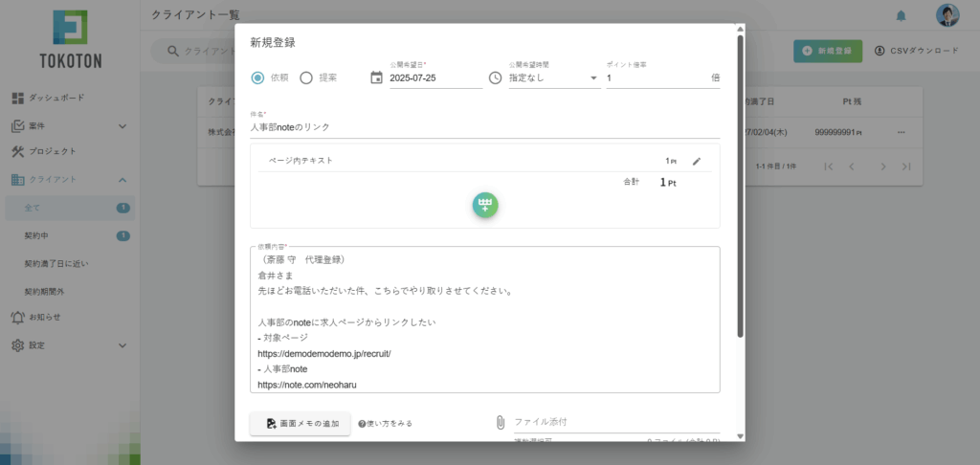980x465 pixels.
Task: Click the paperclip file attachment icon
Action: pyautogui.click(x=500, y=422)
